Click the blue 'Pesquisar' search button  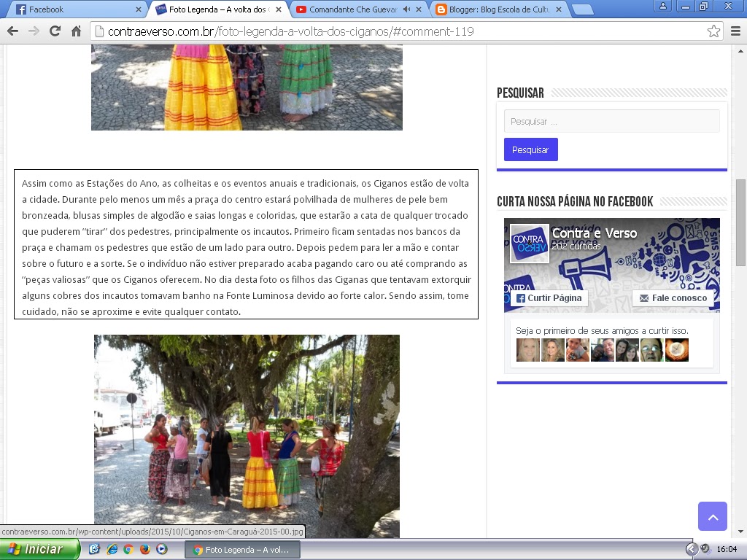coord(530,149)
